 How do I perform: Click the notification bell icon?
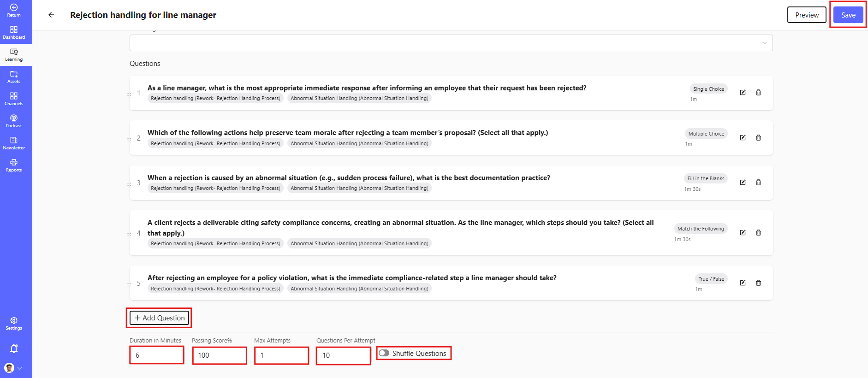pos(14,348)
